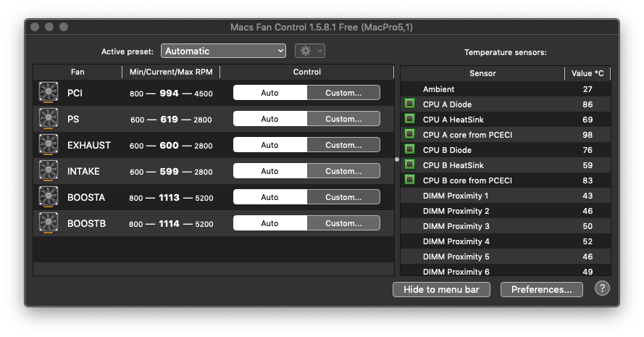Open Custom control for INTAKE fan
The image size is (644, 337).
pyautogui.click(x=343, y=171)
